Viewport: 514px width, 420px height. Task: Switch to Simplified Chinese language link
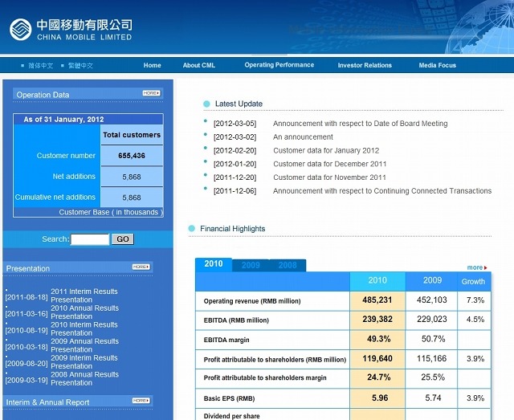point(40,66)
